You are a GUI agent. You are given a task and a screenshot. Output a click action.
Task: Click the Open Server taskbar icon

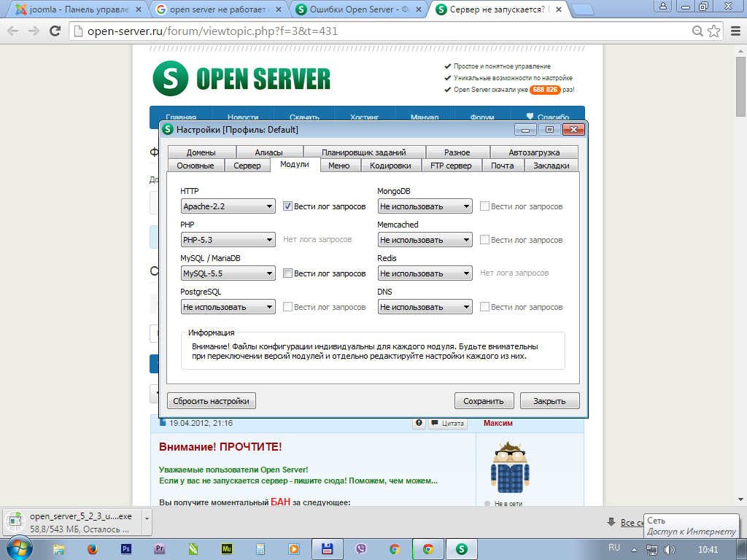point(461,548)
